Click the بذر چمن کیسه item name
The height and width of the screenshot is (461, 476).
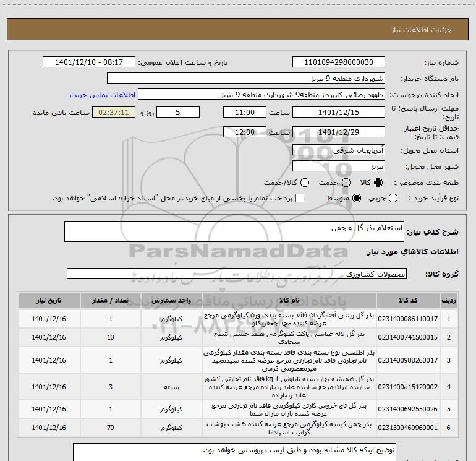(x=289, y=428)
